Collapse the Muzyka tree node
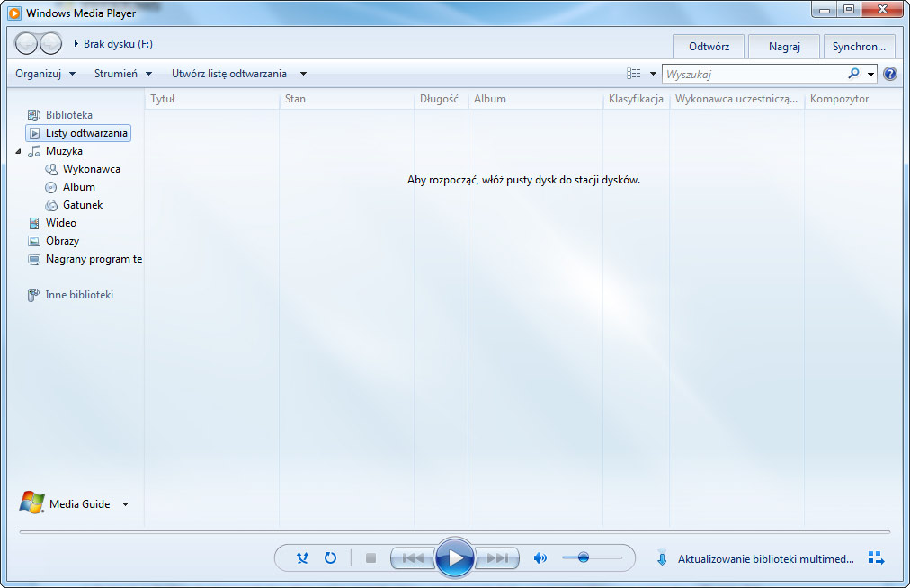This screenshot has width=910, height=588. 18,151
